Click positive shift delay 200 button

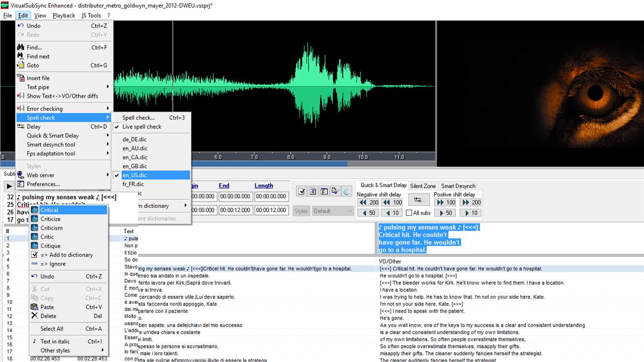tap(471, 202)
